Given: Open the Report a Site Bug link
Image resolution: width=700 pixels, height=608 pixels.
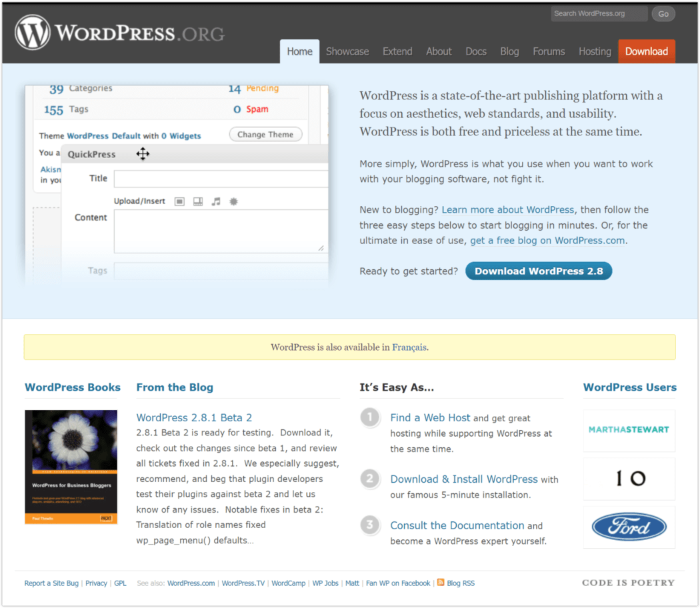Looking at the screenshot, I should (52, 583).
